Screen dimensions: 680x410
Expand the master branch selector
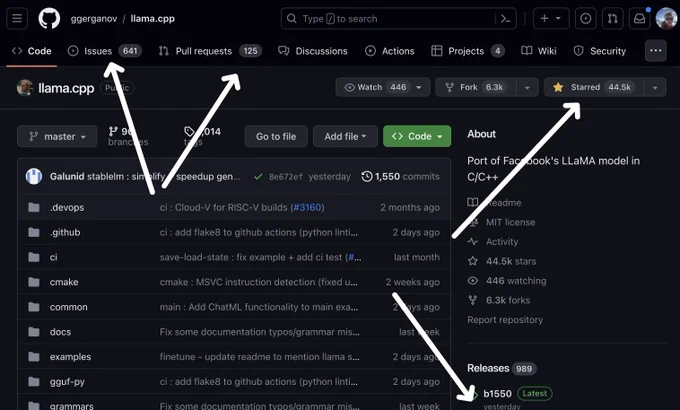coord(57,136)
